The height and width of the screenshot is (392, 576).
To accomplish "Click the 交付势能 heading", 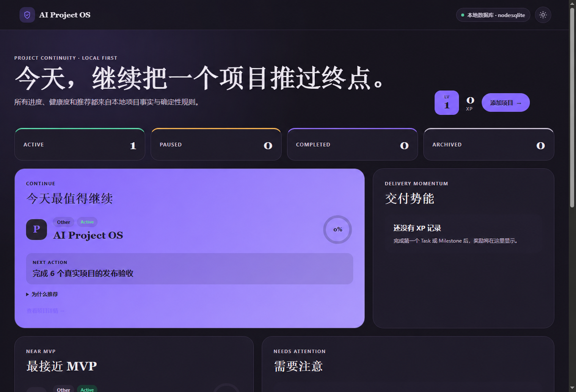I will tap(410, 198).
